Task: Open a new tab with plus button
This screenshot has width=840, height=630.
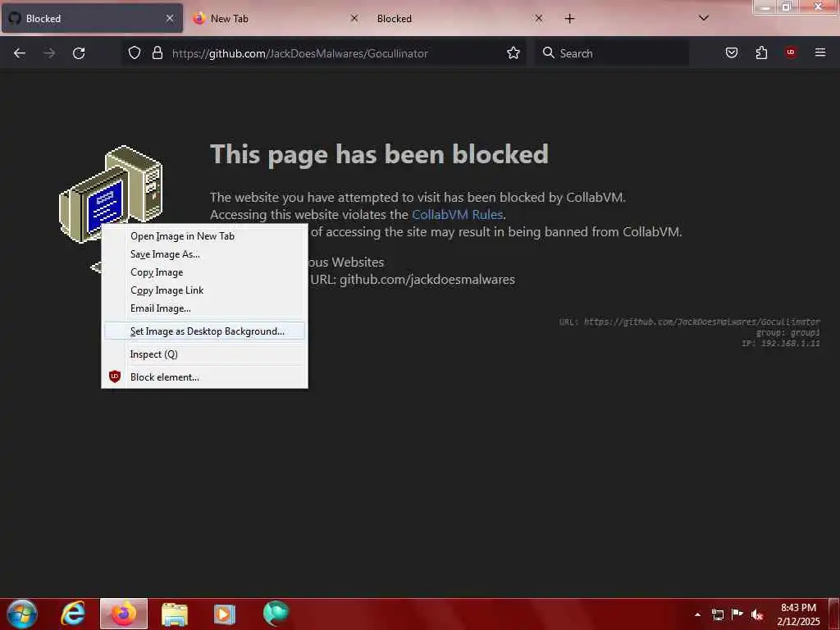Action: point(569,19)
